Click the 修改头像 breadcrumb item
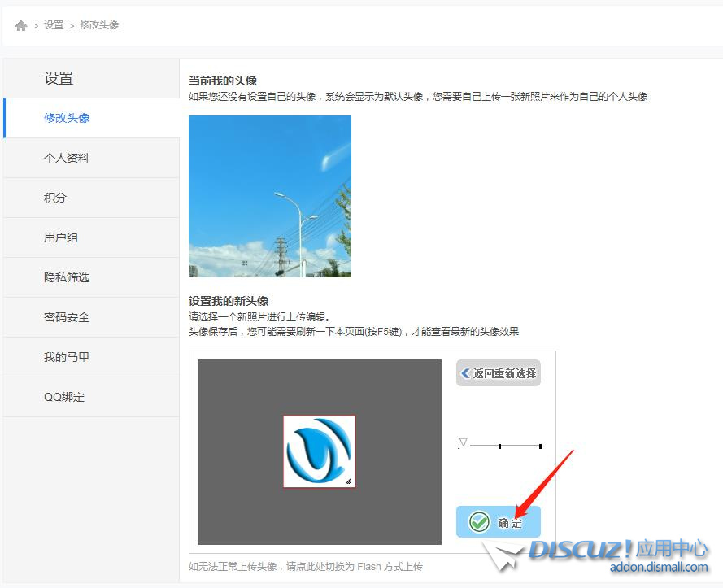 (99, 25)
